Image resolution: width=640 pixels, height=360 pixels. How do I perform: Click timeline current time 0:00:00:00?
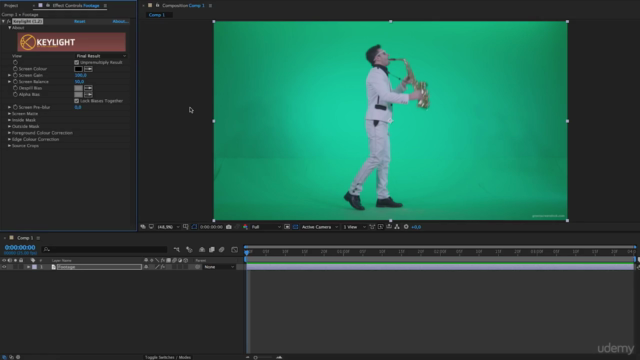click(x=20, y=247)
